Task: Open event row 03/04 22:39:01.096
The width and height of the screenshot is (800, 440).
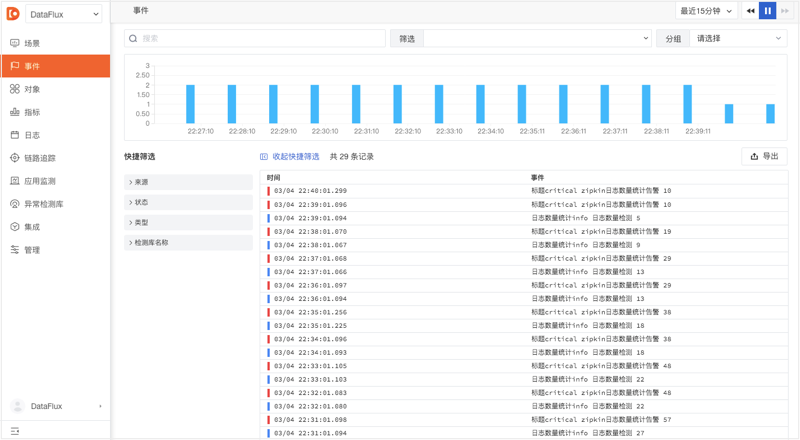Action: (524, 204)
